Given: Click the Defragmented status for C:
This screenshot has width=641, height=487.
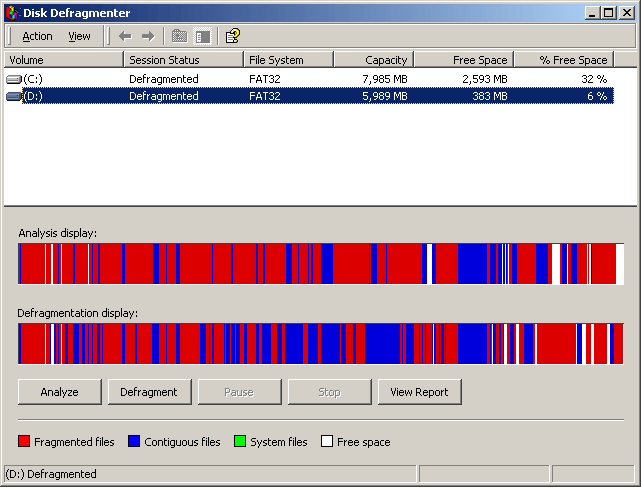Looking at the screenshot, I should coord(164,79).
